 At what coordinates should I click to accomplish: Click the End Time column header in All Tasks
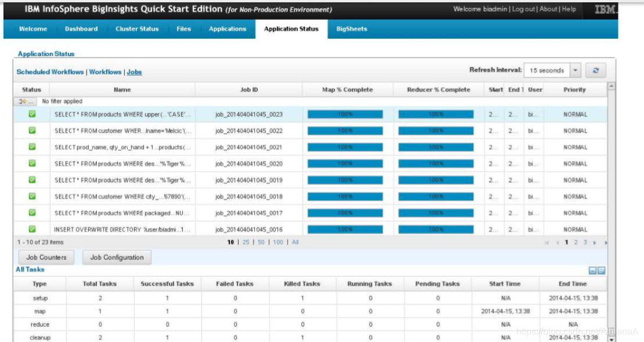[x=573, y=284]
